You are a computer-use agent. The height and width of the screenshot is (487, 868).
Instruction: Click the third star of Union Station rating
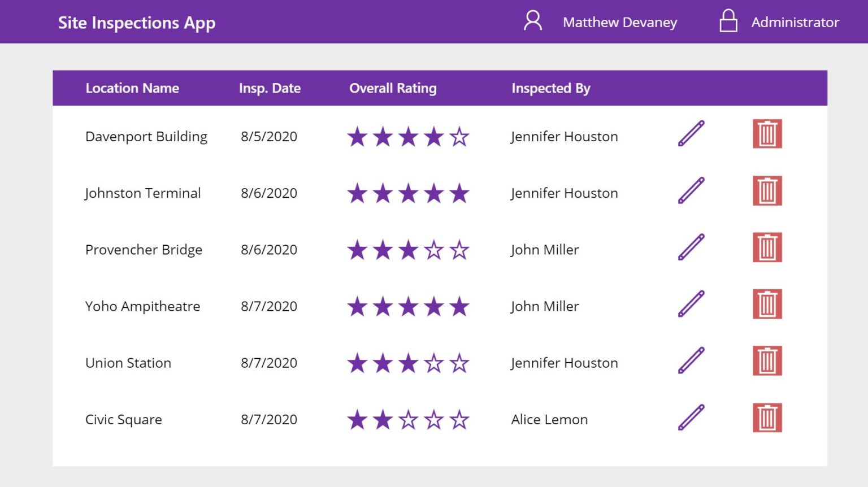tap(407, 362)
